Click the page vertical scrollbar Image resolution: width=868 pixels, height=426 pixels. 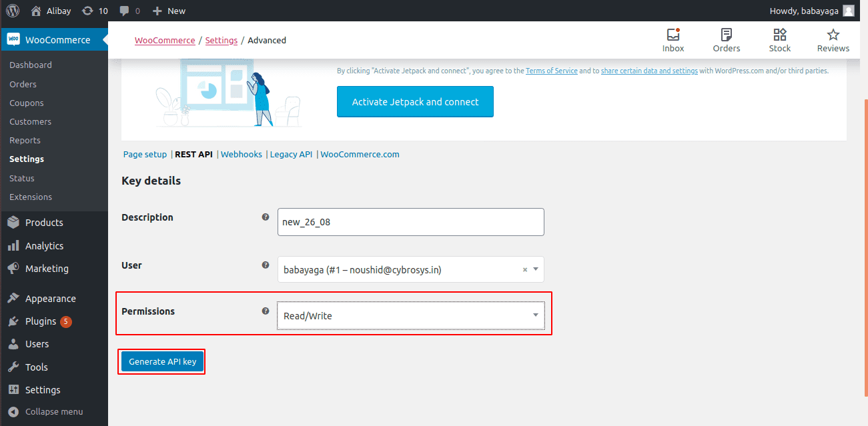[865, 247]
